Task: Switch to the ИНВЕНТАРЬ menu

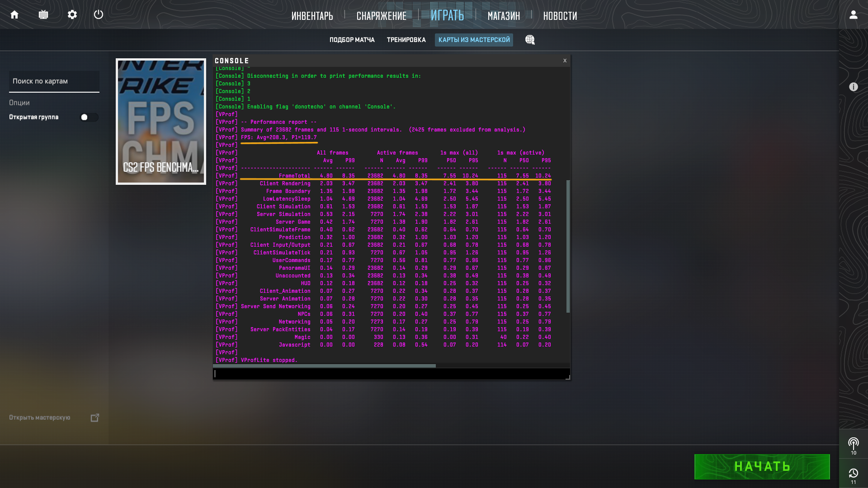Action: click(312, 16)
